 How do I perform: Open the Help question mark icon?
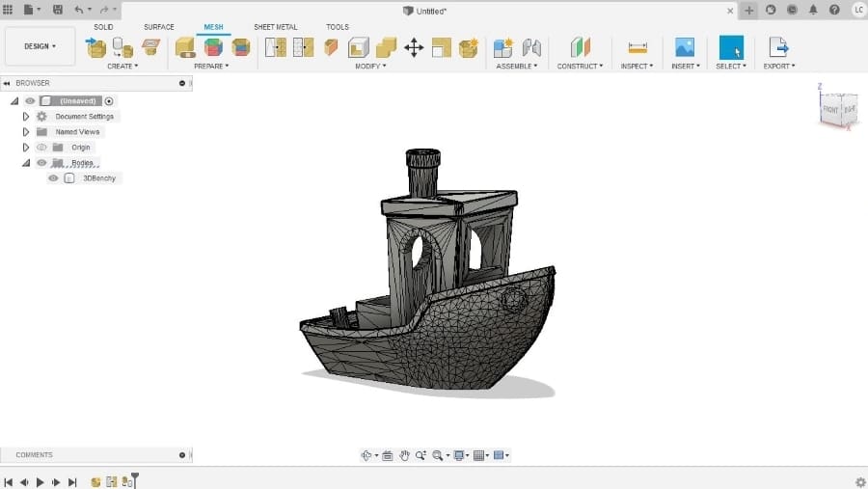coord(834,10)
